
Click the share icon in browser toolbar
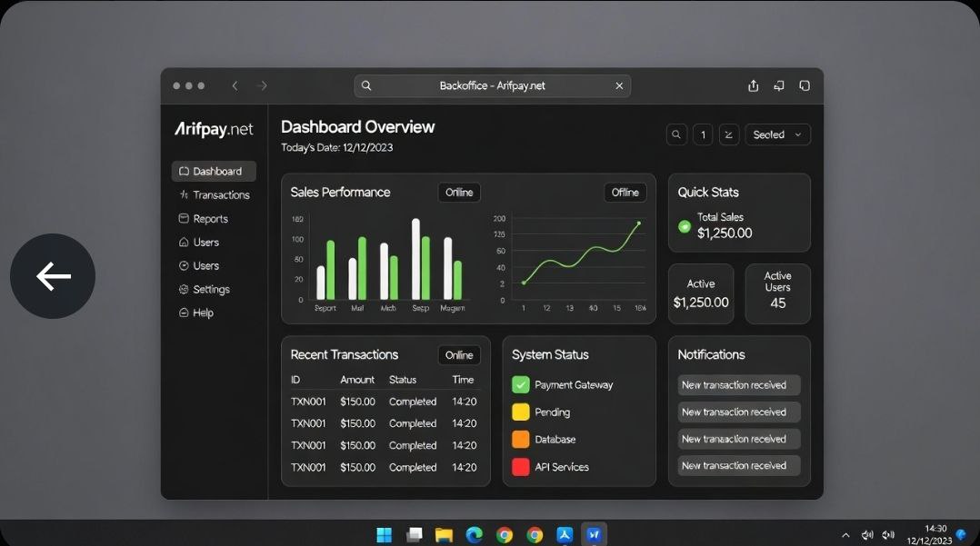pos(753,85)
